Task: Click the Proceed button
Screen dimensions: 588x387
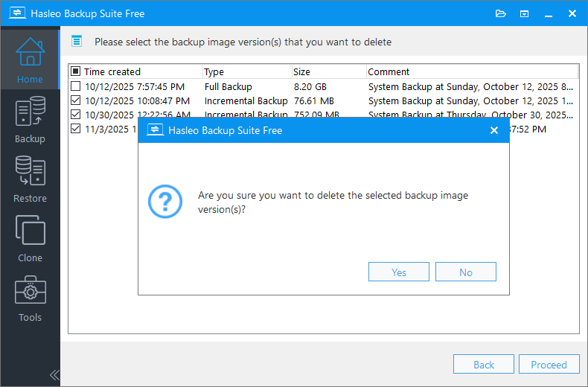Action: coord(549,364)
